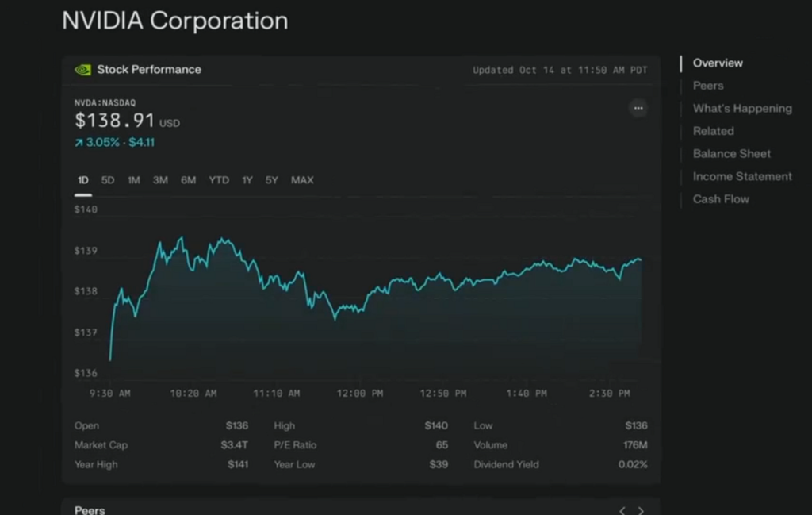
Task: Go to the Related section
Action: point(712,131)
